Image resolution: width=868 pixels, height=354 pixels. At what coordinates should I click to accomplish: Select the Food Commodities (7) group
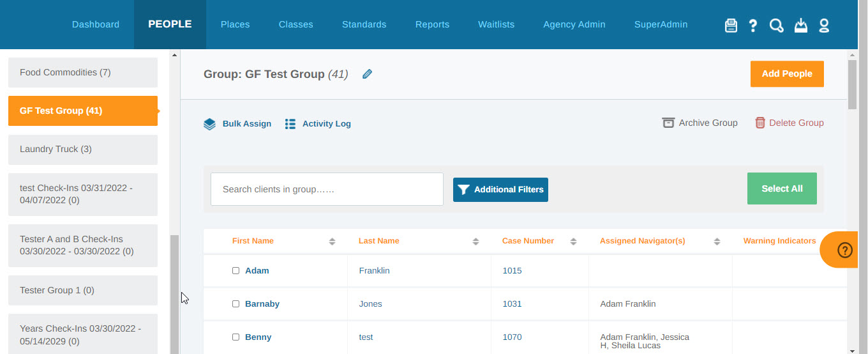coord(83,73)
